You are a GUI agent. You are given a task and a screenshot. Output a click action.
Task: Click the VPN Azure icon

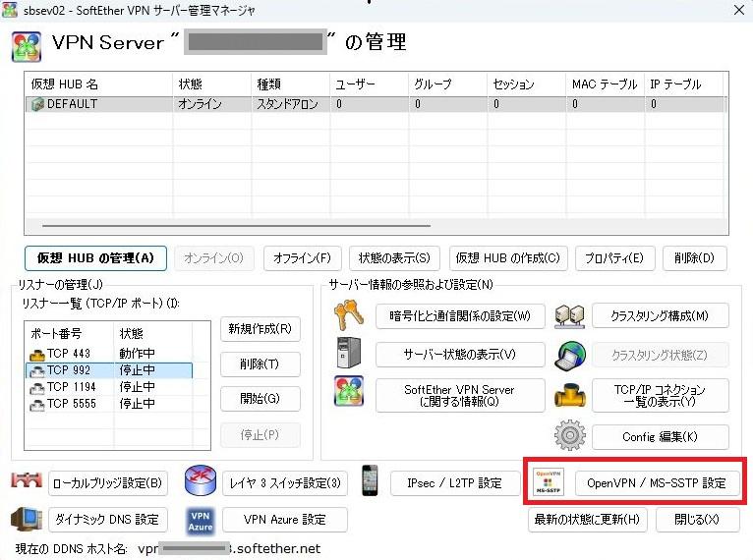pos(201,521)
